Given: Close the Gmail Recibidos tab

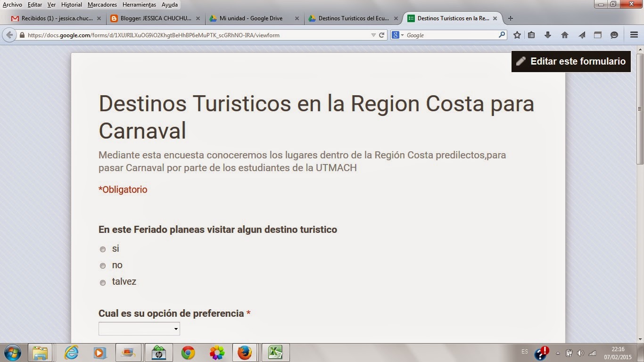Looking at the screenshot, I should click(x=99, y=18).
